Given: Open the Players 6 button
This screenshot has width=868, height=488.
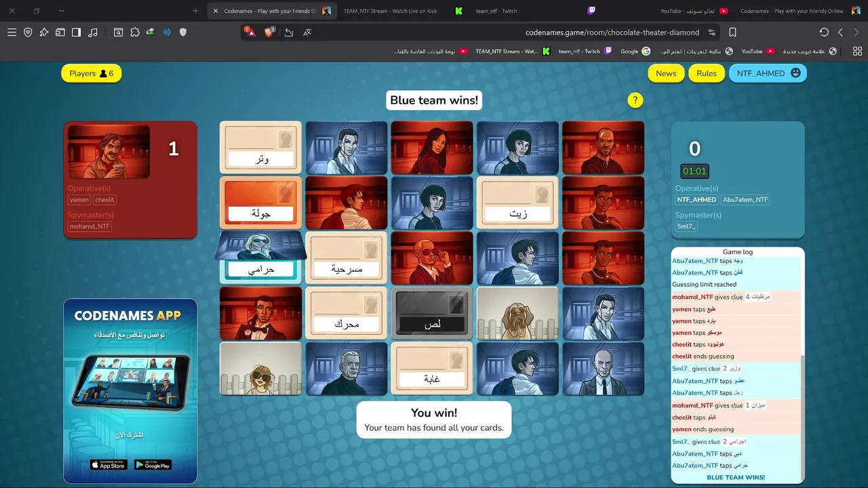Looking at the screenshot, I should 92,73.
